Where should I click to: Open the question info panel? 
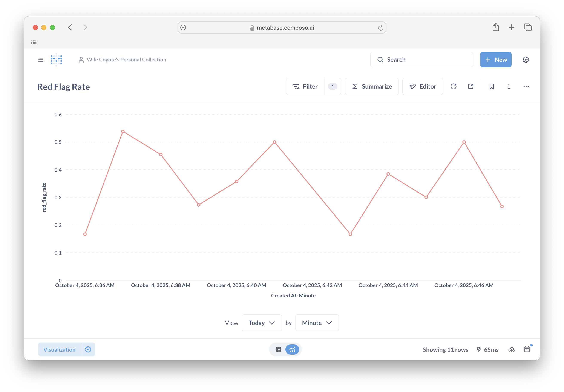coord(509,86)
